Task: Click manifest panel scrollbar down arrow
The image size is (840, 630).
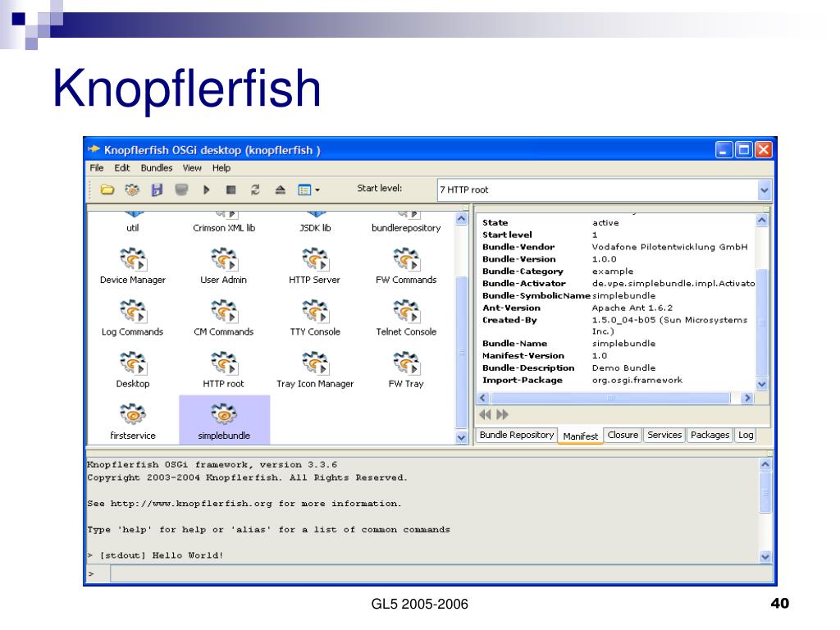Action: (762, 384)
